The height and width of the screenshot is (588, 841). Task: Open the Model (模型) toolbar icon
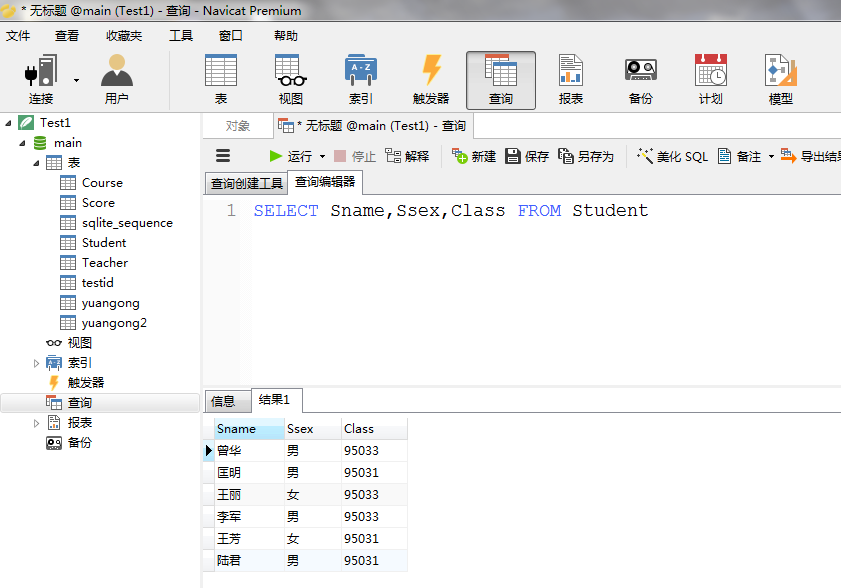coord(780,79)
